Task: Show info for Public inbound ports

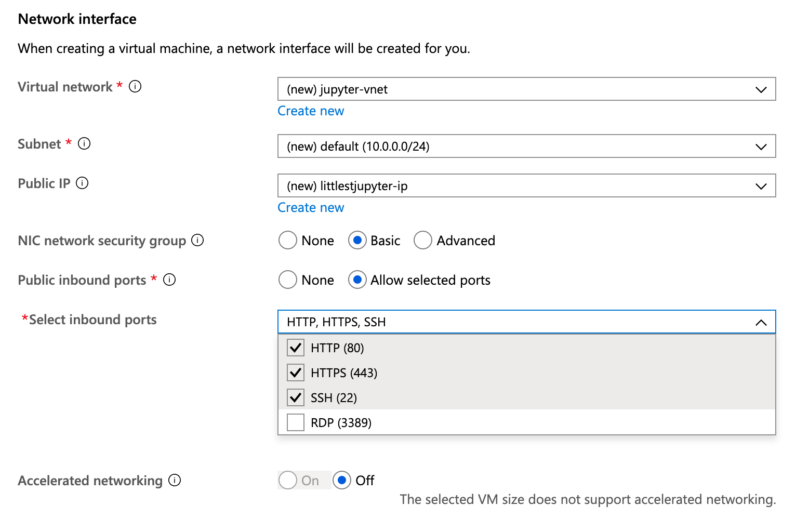Action: pos(169,280)
